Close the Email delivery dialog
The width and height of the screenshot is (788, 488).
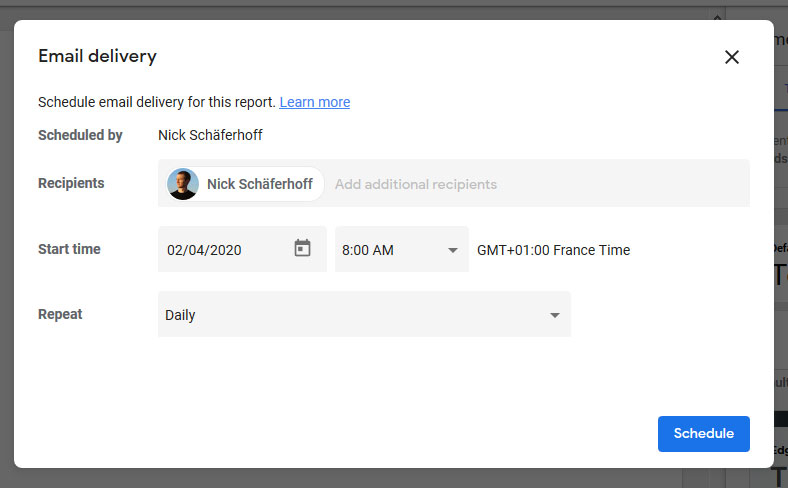click(732, 57)
